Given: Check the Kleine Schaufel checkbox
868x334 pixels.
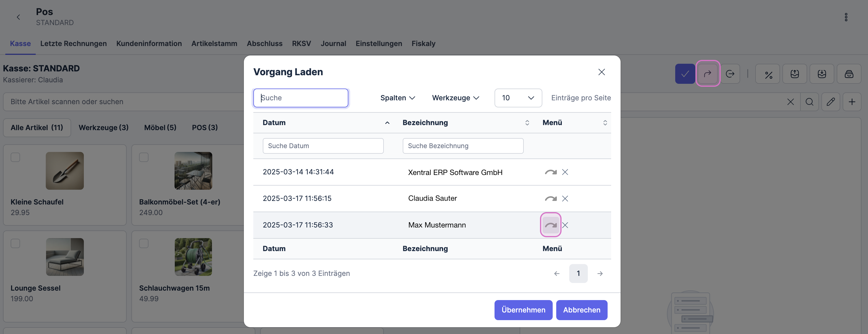Looking at the screenshot, I should [15, 157].
